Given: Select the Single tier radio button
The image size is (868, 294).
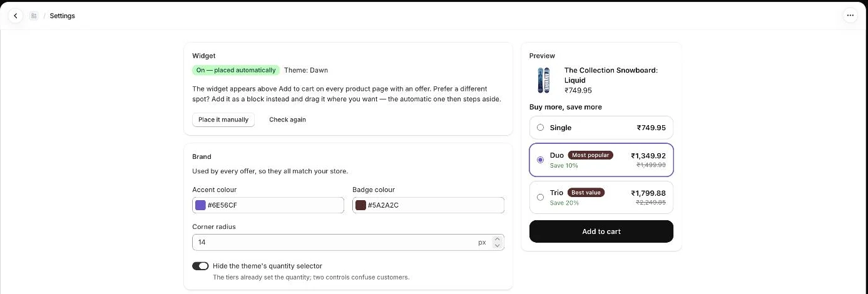Looking at the screenshot, I should click(541, 128).
